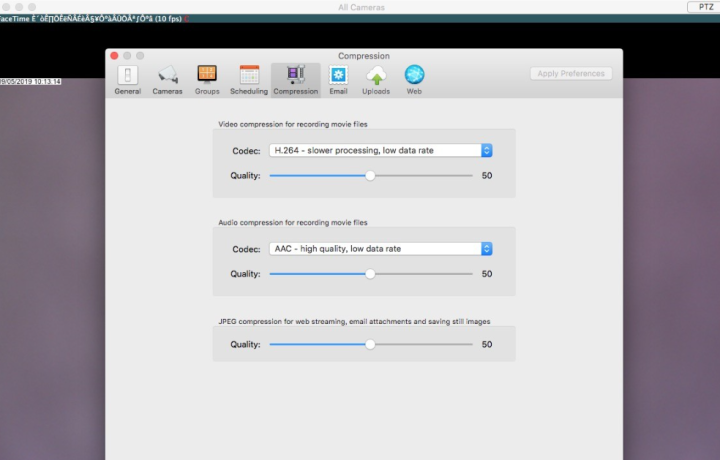
Task: Click the 'Audio compression for recording movie files' heading
Action: [x=293, y=222]
